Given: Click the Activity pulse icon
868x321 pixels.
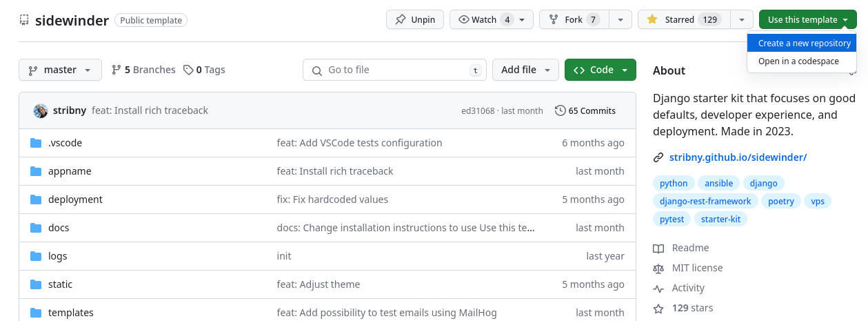Looking at the screenshot, I should [658, 288].
